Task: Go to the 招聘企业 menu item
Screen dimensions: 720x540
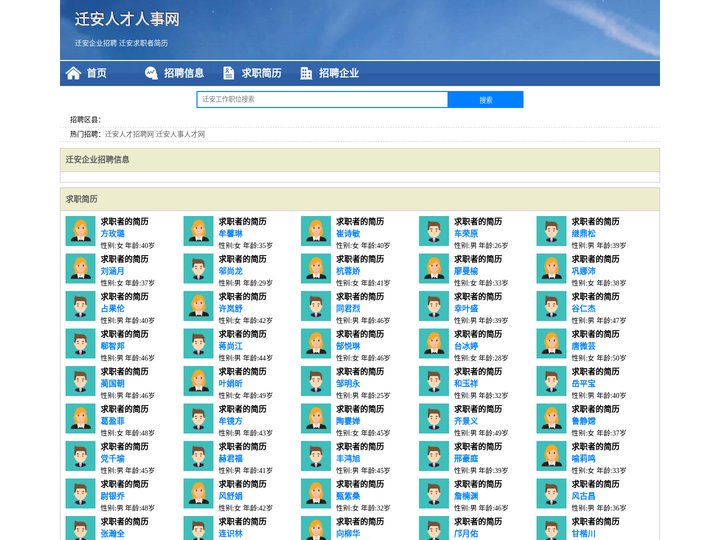Action: (x=339, y=73)
